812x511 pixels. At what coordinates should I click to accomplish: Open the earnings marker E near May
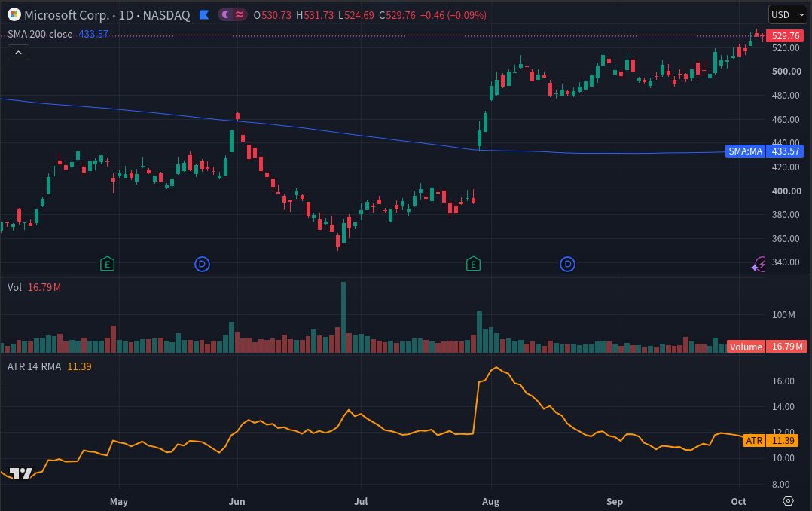point(107,265)
